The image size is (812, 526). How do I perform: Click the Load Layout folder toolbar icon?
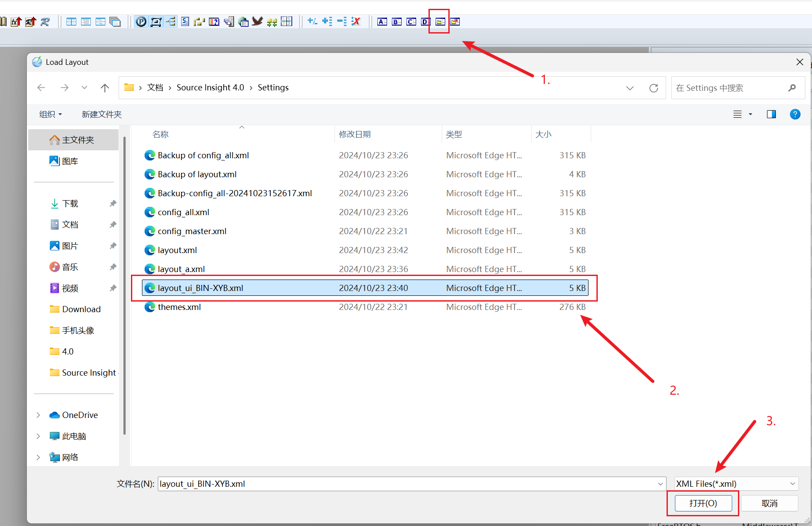click(x=440, y=22)
